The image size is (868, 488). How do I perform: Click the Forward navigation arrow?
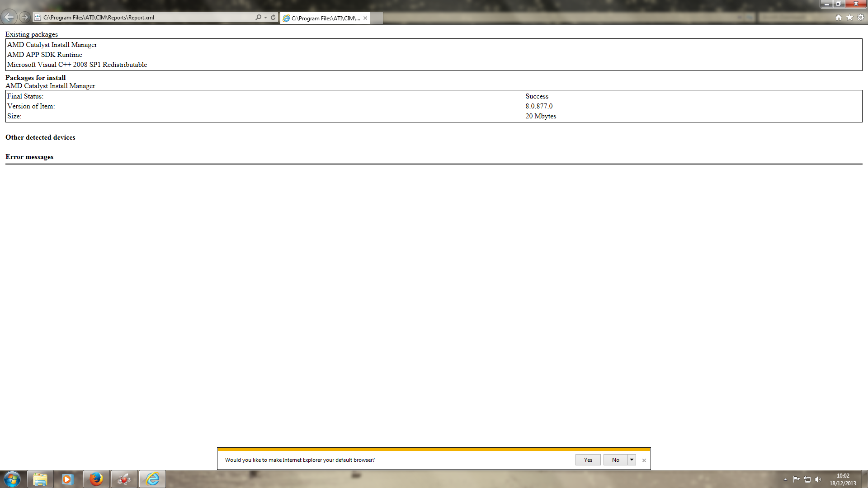tap(25, 17)
